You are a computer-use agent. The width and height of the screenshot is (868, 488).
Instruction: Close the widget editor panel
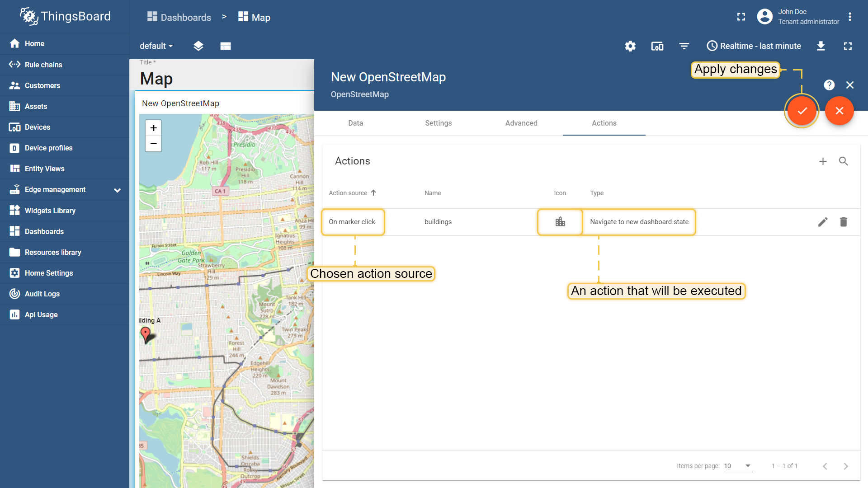tap(850, 85)
